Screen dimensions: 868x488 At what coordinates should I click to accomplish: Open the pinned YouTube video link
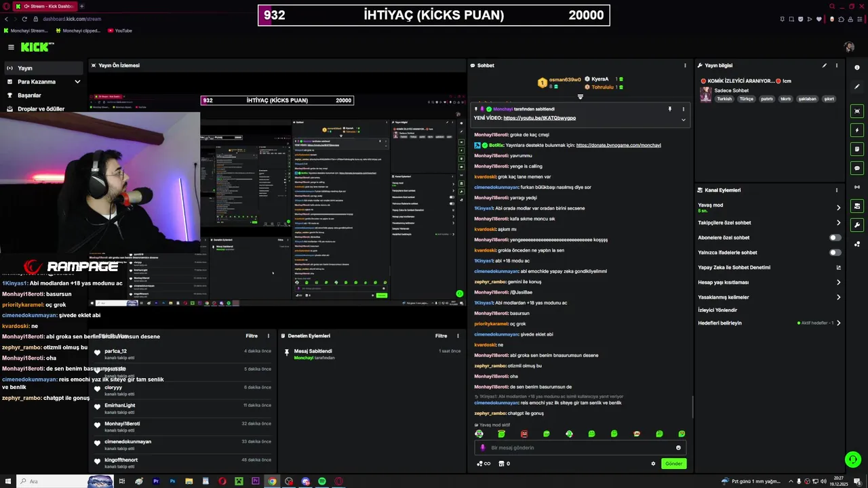pos(540,118)
